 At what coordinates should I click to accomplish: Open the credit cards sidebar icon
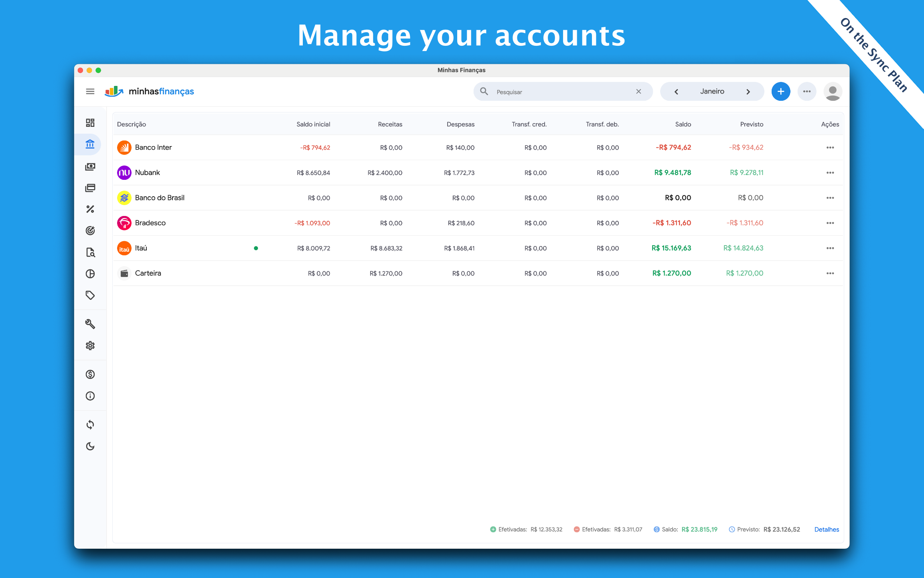(x=90, y=188)
